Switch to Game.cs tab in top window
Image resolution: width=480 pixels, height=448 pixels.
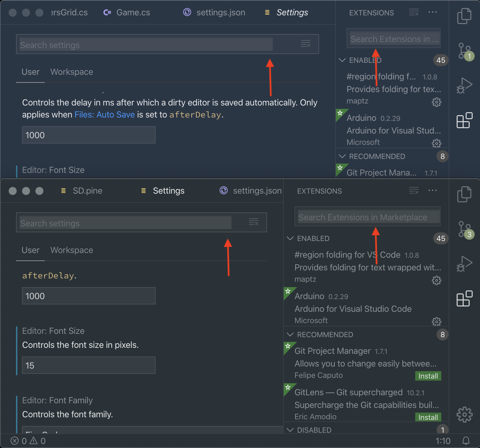pos(127,12)
